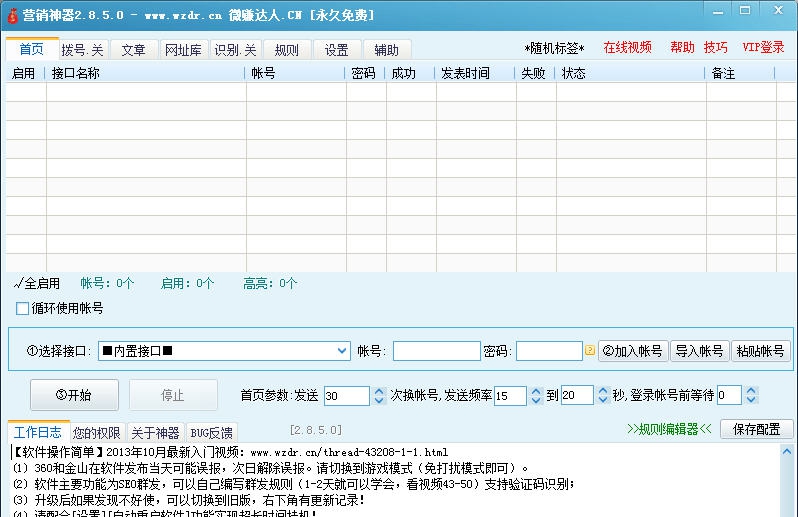Decrease the 发送 count stepper down arrow
The image size is (798, 517).
(x=379, y=400)
